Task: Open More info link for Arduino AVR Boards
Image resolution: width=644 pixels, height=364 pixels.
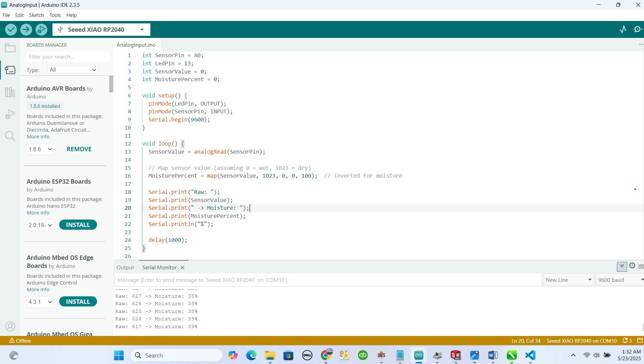Action: pyautogui.click(x=38, y=137)
